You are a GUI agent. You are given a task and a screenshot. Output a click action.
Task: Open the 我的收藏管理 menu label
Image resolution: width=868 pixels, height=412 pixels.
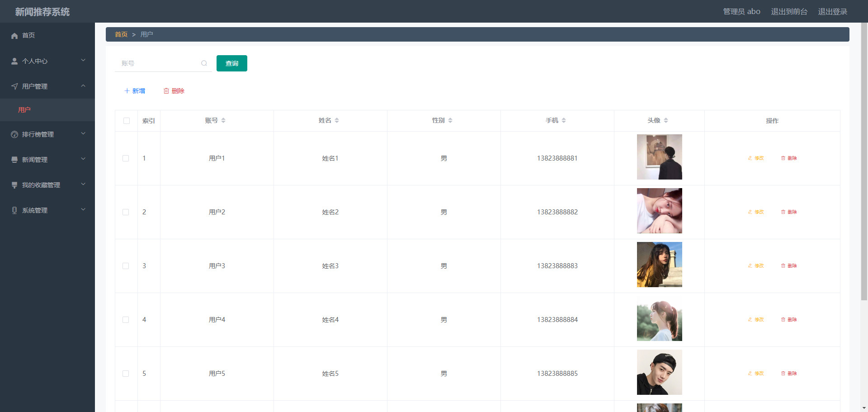41,185
